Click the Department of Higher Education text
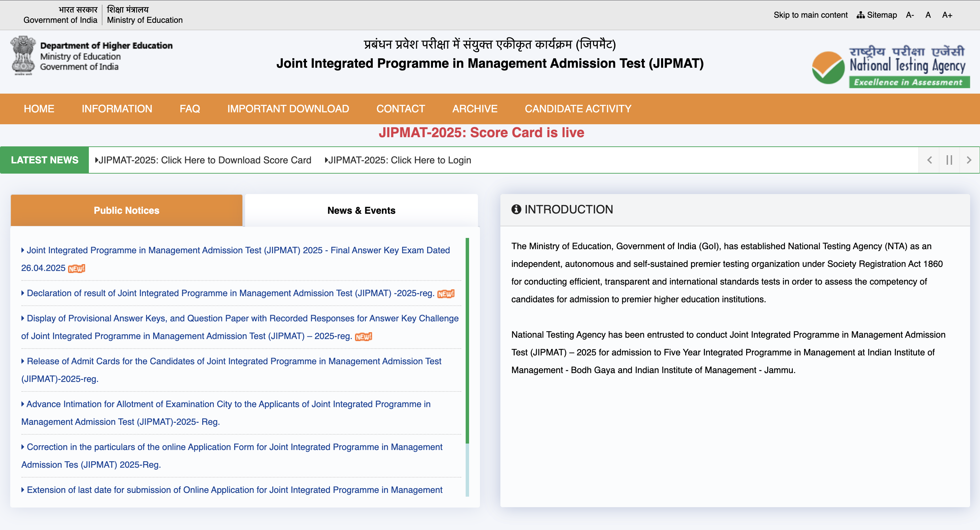Image resolution: width=980 pixels, height=530 pixels. [x=106, y=45]
